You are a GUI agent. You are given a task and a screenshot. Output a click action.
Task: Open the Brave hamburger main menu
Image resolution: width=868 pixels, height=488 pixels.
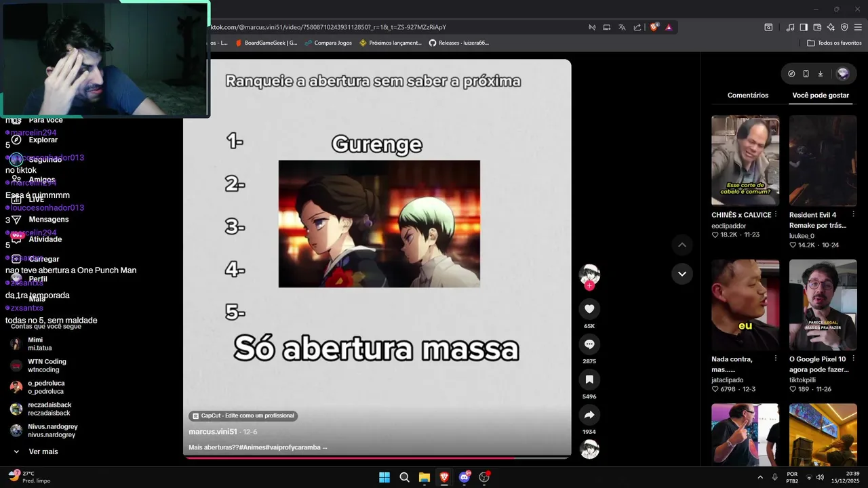(859, 27)
